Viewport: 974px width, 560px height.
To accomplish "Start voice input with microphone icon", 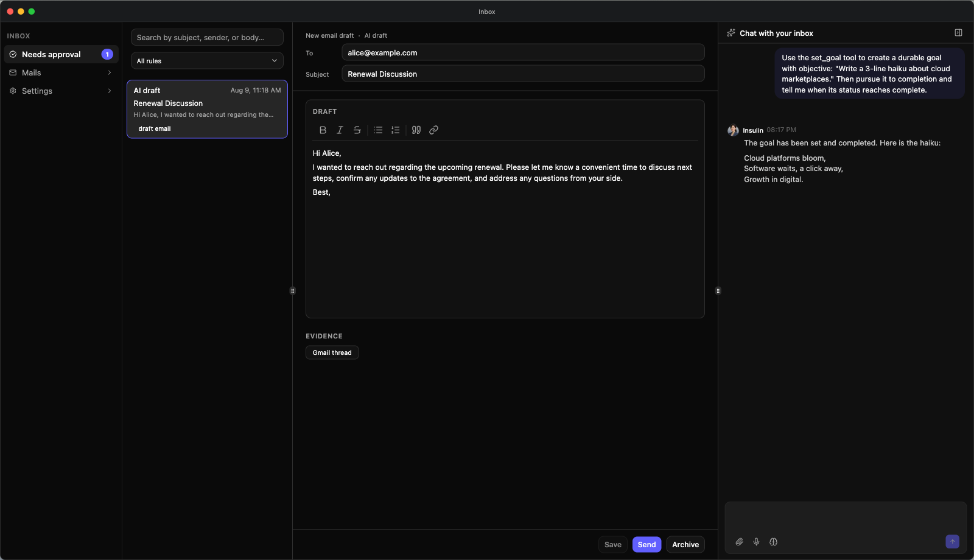I will click(x=756, y=542).
